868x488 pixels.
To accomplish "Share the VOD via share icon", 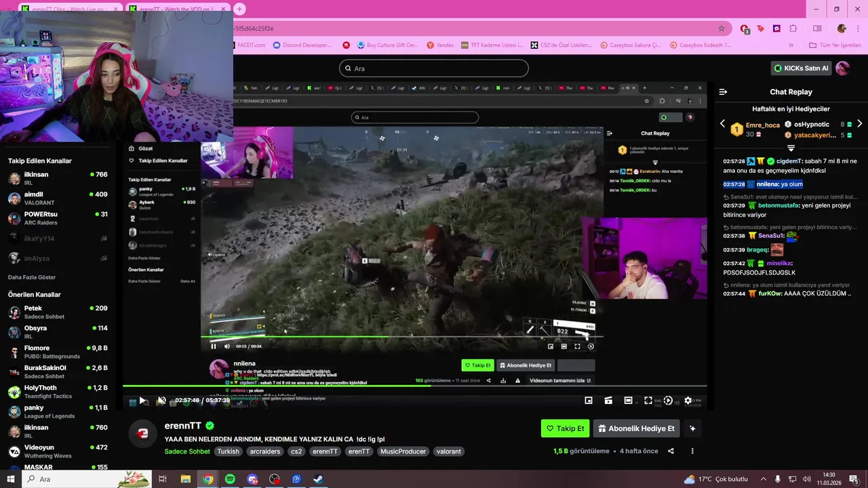I will click(x=671, y=451).
